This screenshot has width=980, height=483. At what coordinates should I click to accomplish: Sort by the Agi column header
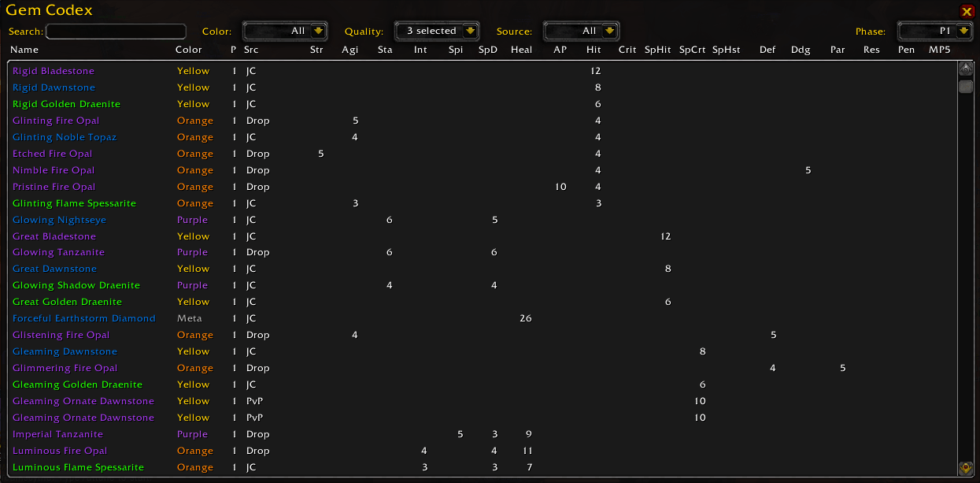click(350, 50)
